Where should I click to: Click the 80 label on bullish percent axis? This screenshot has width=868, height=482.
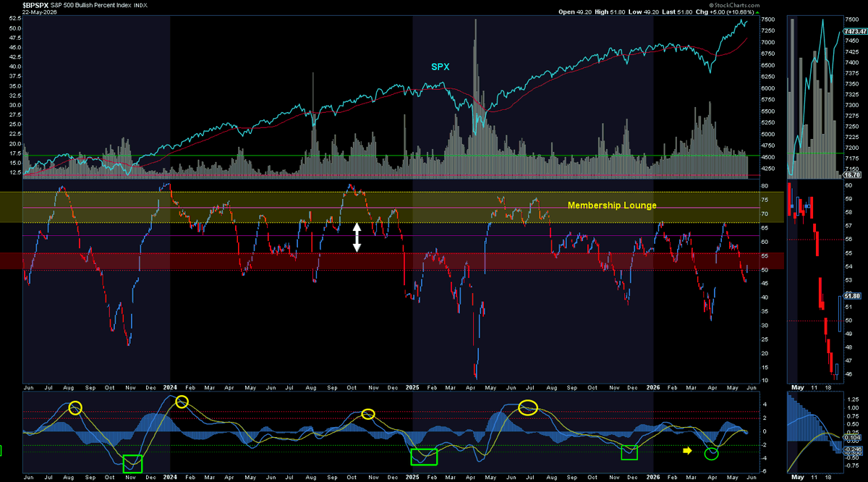click(x=765, y=186)
